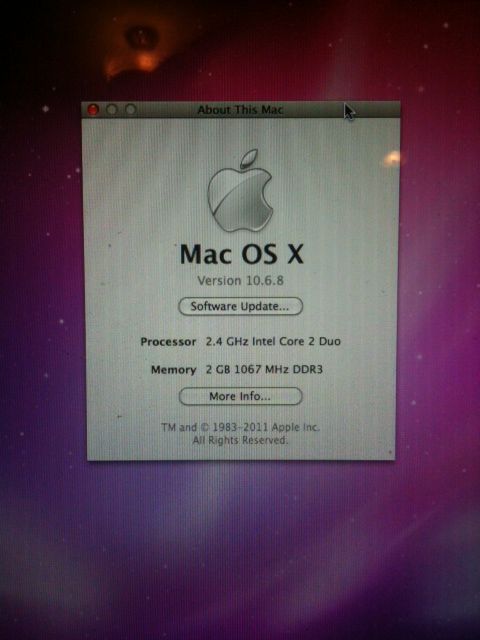Click the Memory label
The width and height of the screenshot is (480, 640).
point(173,370)
